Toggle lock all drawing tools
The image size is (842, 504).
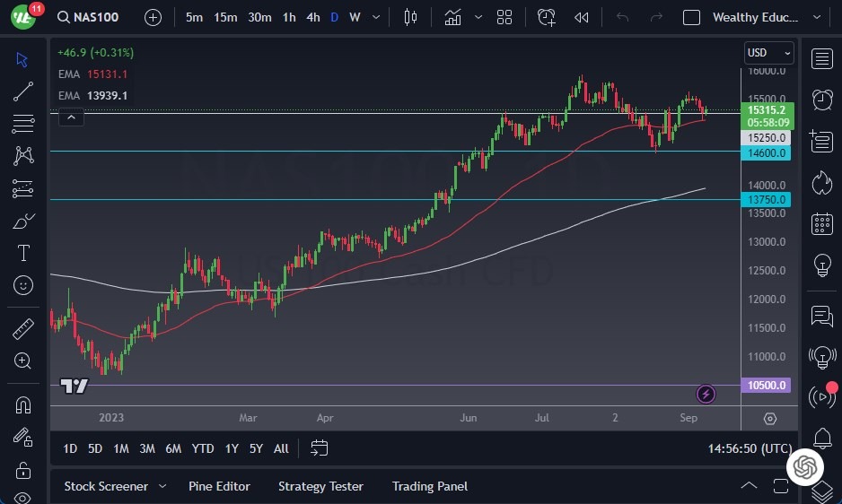(x=23, y=470)
